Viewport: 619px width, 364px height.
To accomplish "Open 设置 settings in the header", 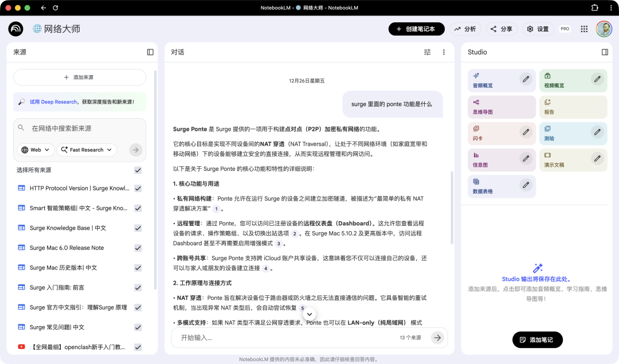I will (x=538, y=29).
